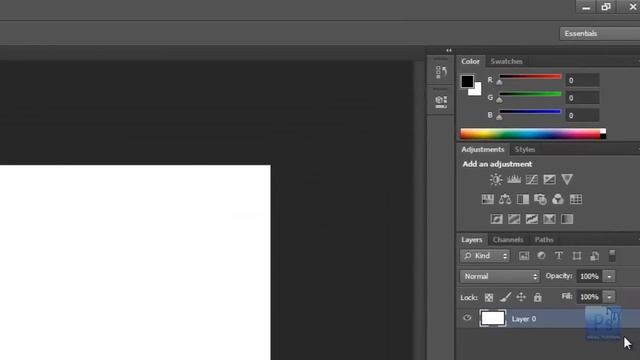The height and width of the screenshot is (360, 640).
Task: Collapse the panels with double arrow
Action: pos(449,50)
